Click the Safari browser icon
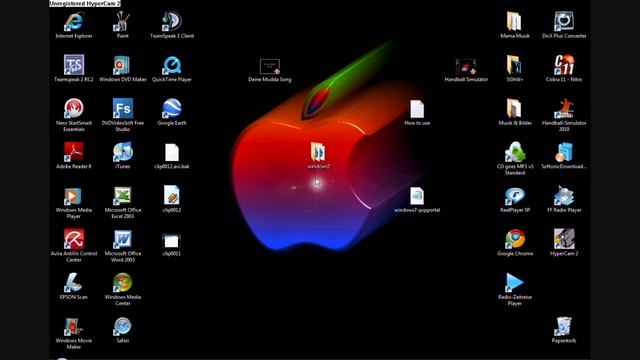This screenshot has height=360, width=640. pyautogui.click(x=122, y=327)
